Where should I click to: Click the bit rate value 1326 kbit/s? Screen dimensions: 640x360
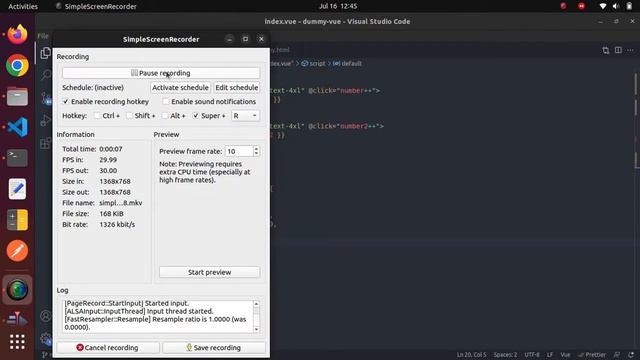pos(117,224)
